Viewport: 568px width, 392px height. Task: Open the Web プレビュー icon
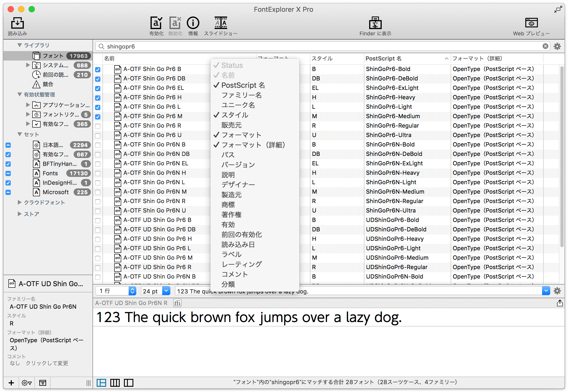pos(531,23)
